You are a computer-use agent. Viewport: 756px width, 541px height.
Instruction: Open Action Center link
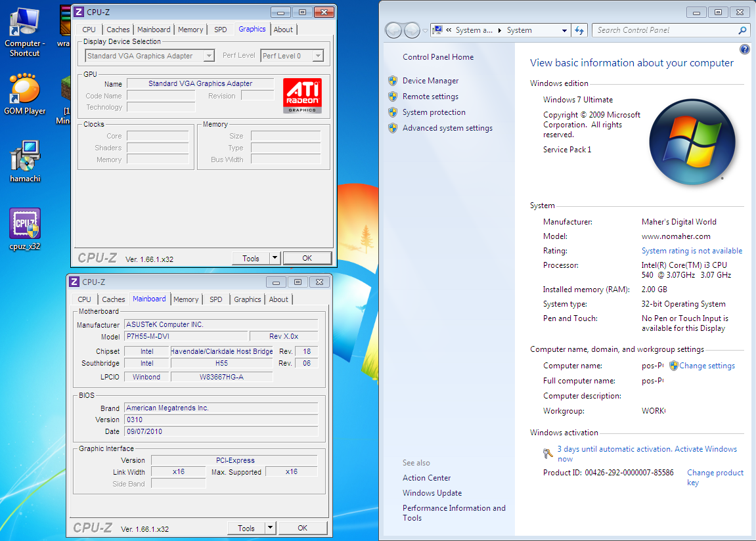tap(427, 478)
